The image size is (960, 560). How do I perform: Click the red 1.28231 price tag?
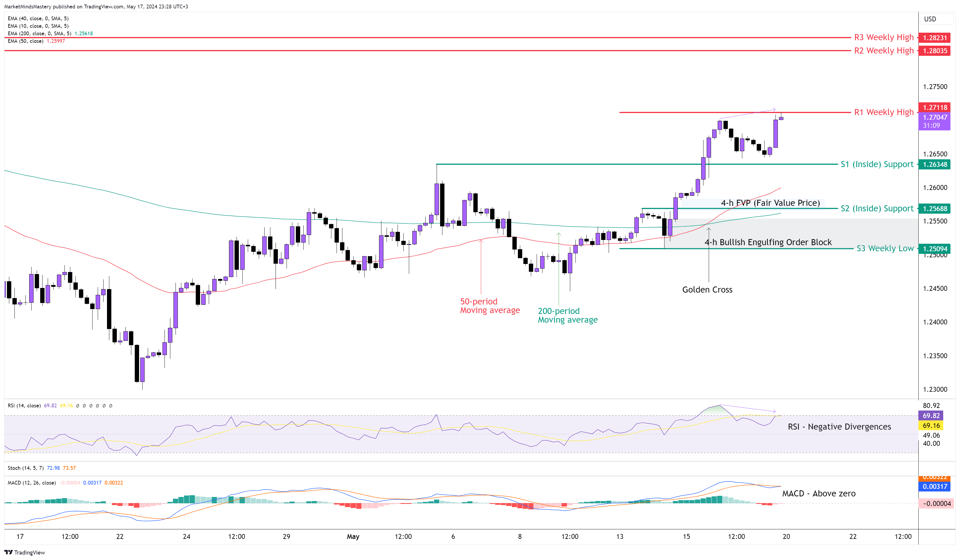935,38
